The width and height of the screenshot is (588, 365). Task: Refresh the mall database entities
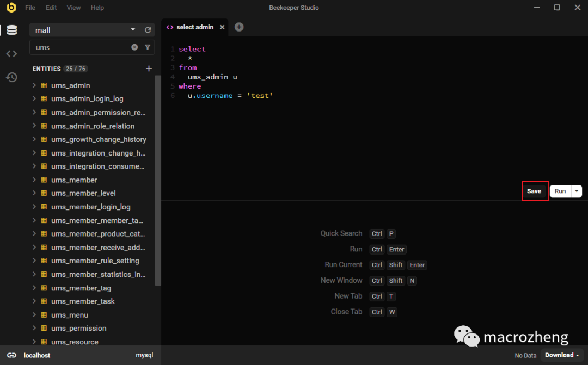click(x=148, y=30)
